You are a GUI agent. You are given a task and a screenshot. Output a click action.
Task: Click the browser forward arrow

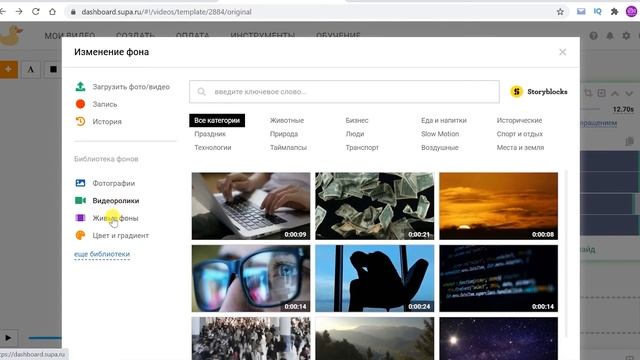coord(19,12)
